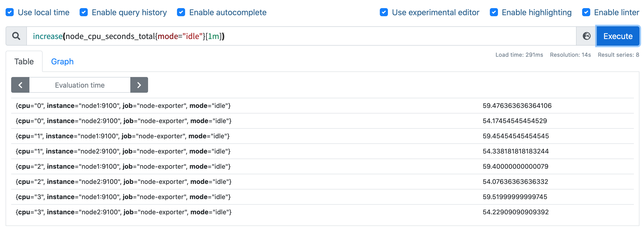The image size is (644, 230).
Task: Switch to the Graph tab
Action: click(62, 61)
